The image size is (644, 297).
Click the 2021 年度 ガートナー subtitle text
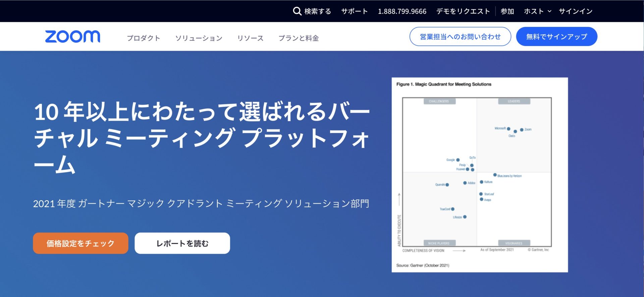tap(201, 203)
